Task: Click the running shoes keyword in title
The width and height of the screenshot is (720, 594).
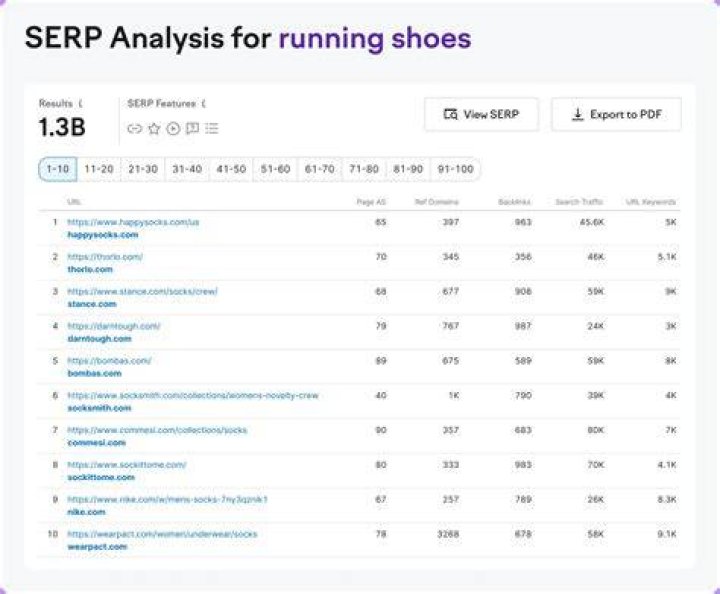Action: [x=375, y=38]
